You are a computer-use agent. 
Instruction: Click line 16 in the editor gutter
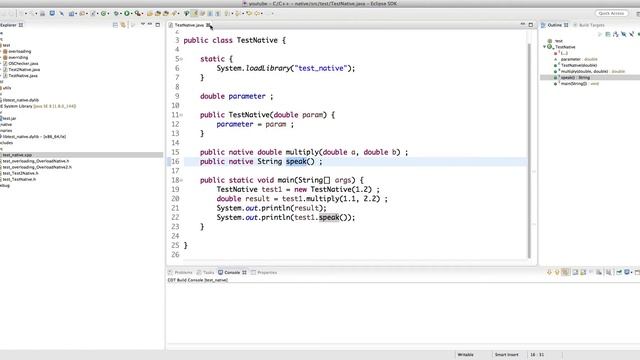pos(175,162)
